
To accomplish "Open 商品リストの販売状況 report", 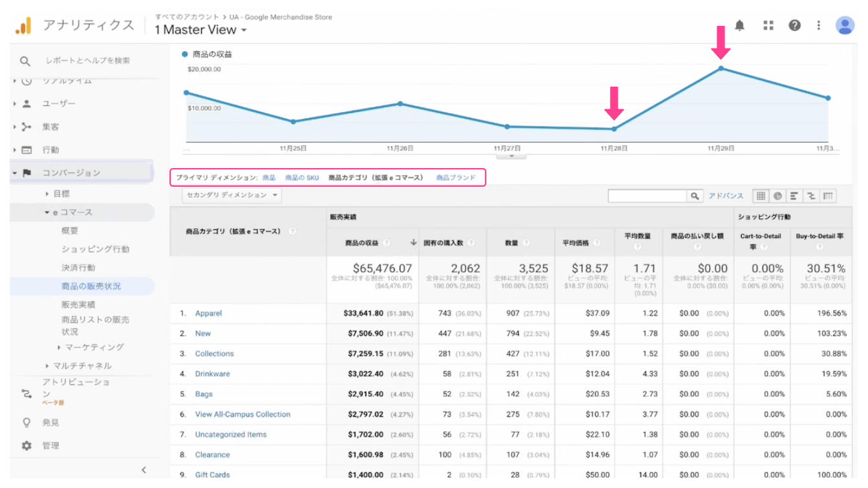I will pos(95,326).
